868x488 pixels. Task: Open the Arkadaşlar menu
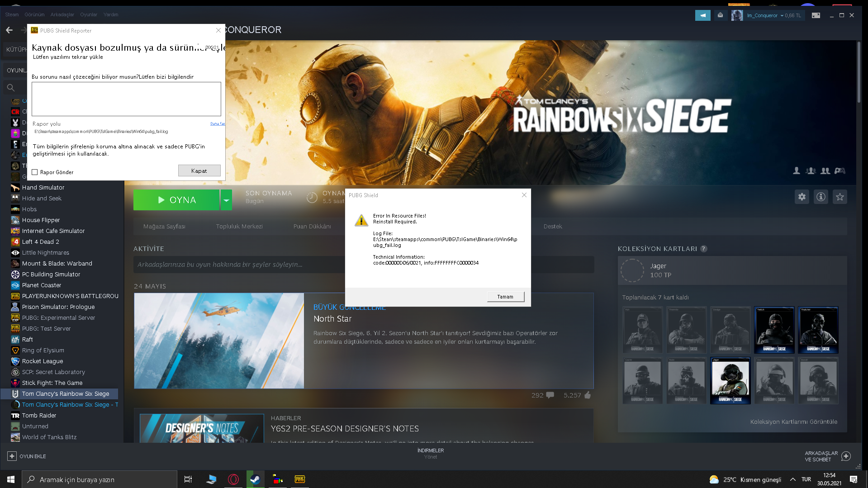[x=62, y=14]
